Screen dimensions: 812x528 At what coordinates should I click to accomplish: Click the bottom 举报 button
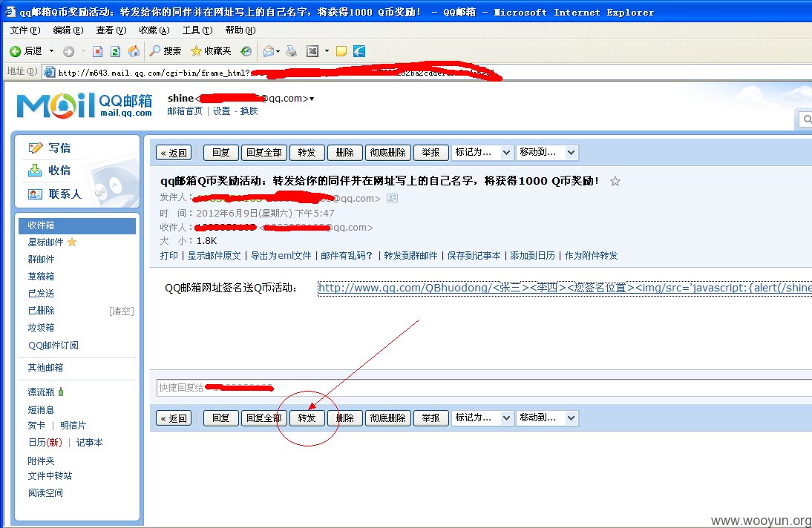point(430,418)
